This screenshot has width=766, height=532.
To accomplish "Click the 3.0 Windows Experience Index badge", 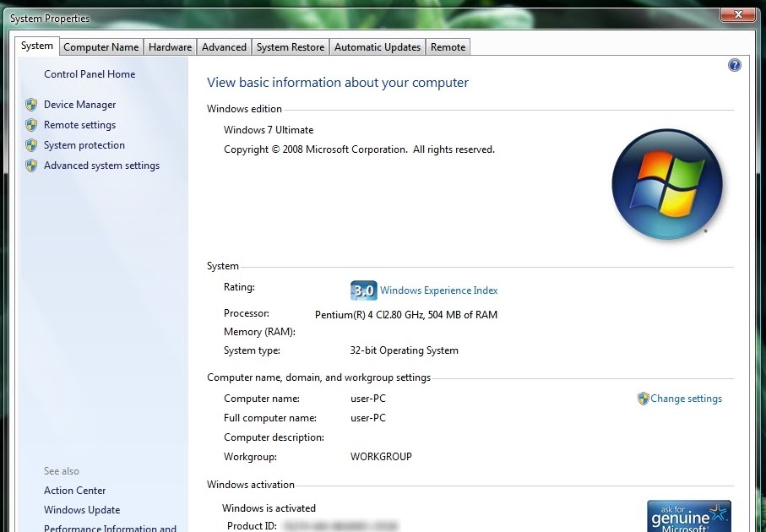I will (x=361, y=290).
